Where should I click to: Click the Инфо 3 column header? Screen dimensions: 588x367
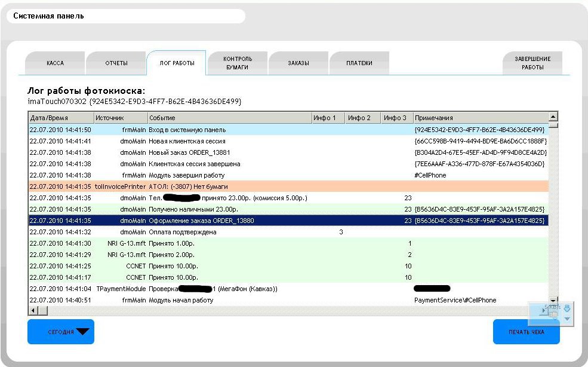pyautogui.click(x=396, y=118)
